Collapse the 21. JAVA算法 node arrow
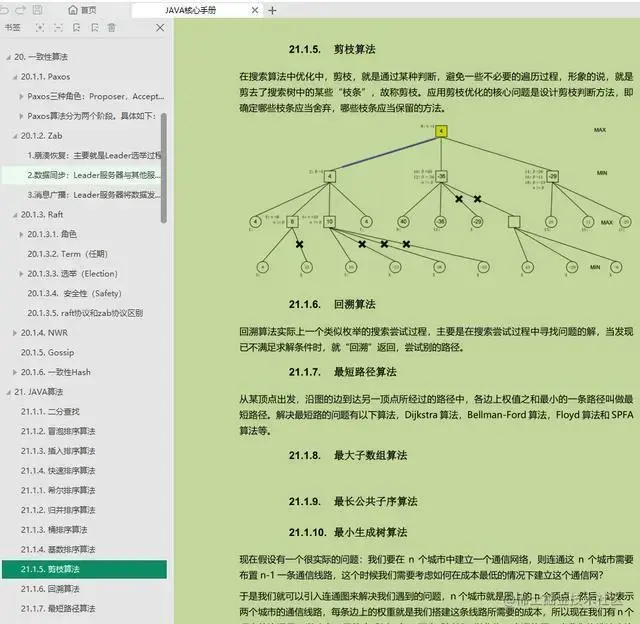Viewport: 640px width, 624px height. [9, 393]
